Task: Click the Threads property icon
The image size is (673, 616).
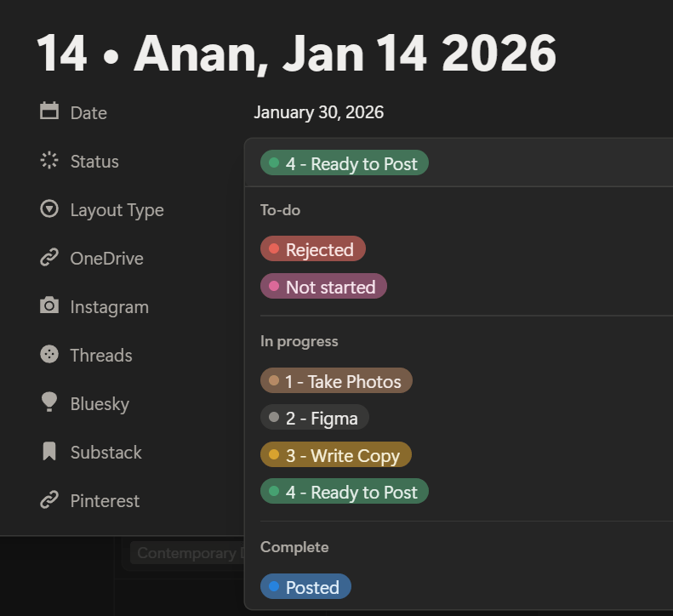Action: pos(49,355)
